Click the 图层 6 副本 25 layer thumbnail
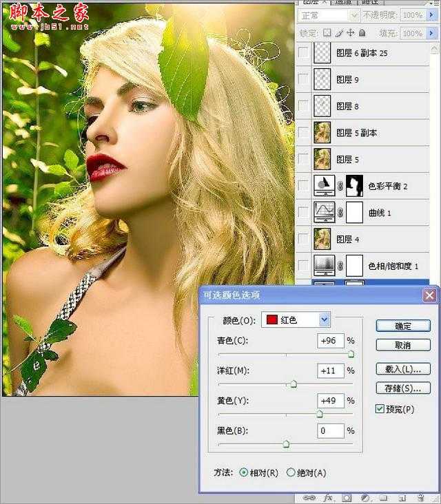Viewport: 441px width, 504px height. pyautogui.click(x=322, y=52)
